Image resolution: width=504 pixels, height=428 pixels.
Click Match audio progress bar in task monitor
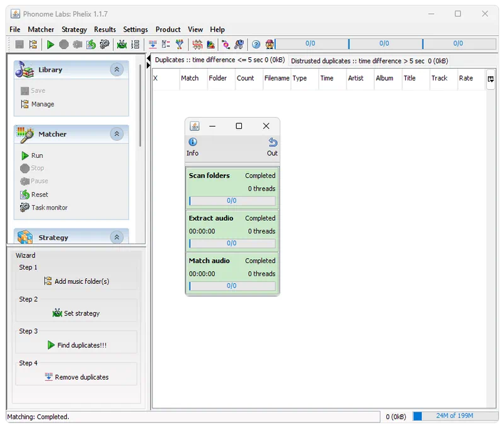tap(232, 286)
